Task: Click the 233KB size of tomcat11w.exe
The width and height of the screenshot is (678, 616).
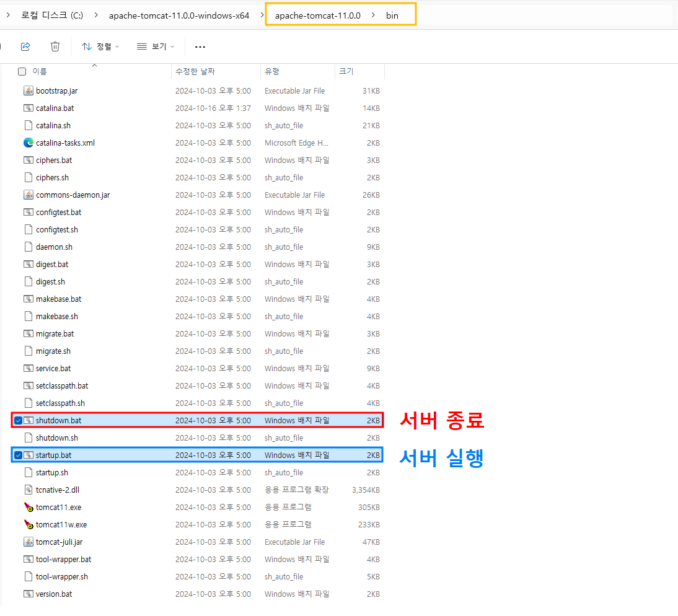Action: click(x=369, y=524)
